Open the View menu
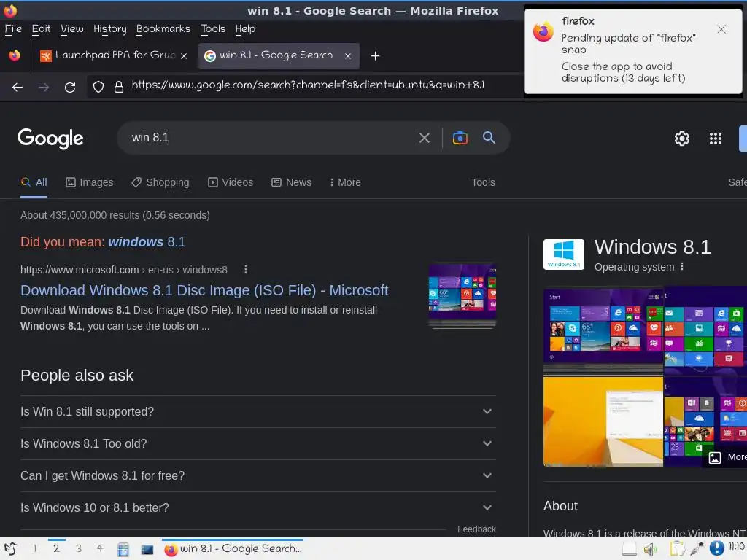 coord(72,29)
